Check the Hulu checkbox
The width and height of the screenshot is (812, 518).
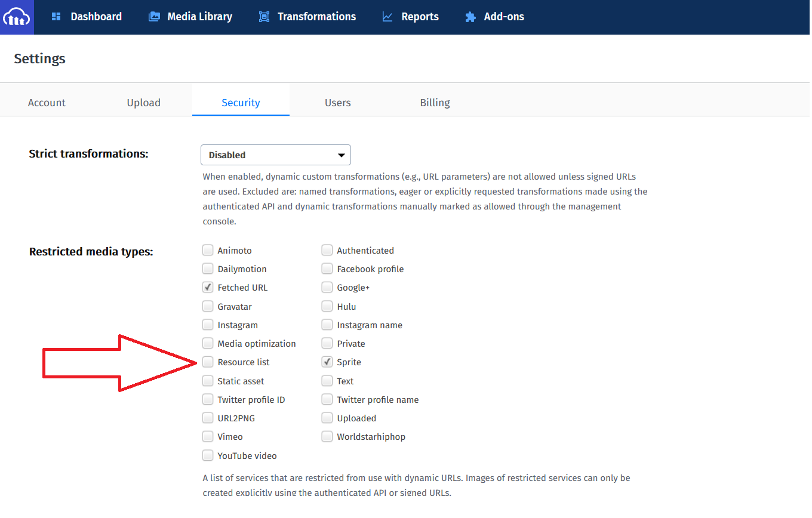pos(327,306)
